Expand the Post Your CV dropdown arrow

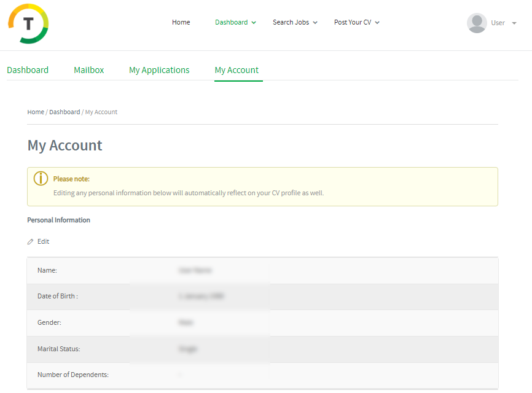(x=377, y=23)
